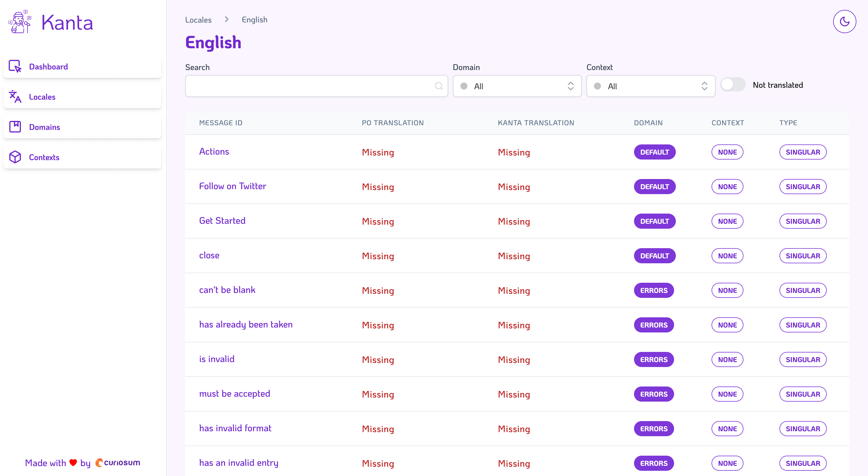The width and height of the screenshot is (868, 476).
Task: Click Kanta translation Missing in is invalid row
Action: pos(514,360)
